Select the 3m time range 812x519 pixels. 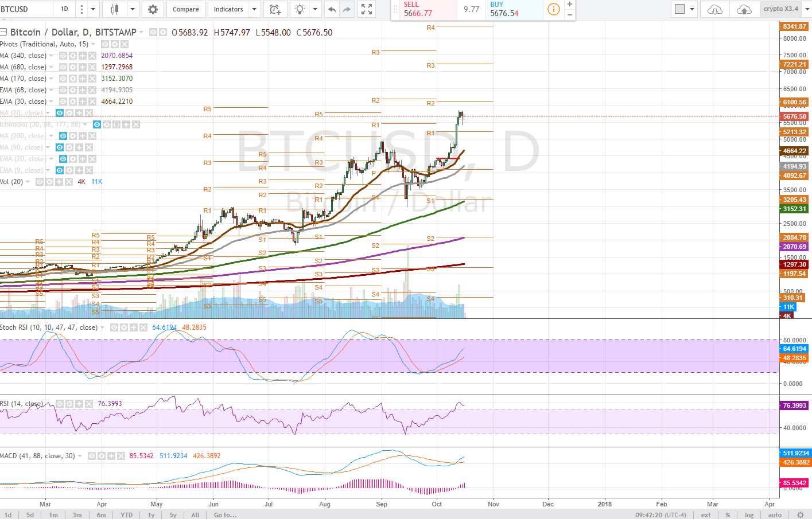click(77, 515)
